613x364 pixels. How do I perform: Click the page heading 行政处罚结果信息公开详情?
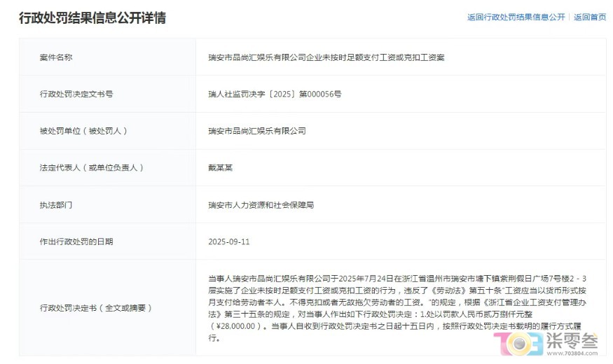(x=92, y=17)
